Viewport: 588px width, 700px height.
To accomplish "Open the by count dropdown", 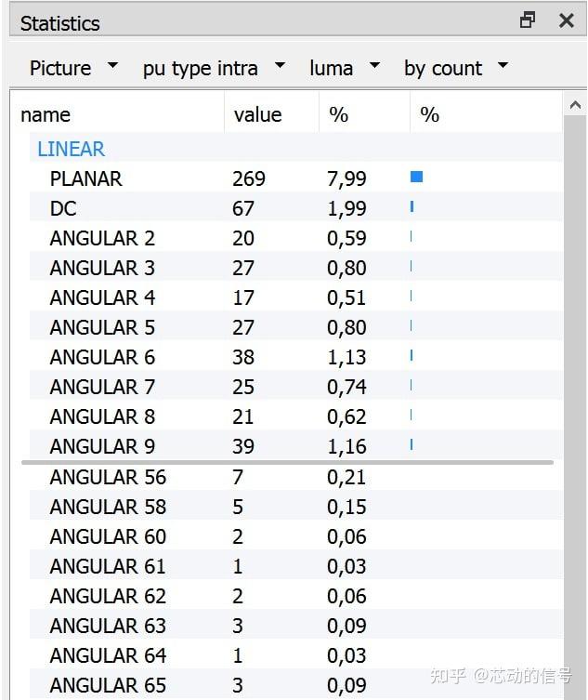I will pyautogui.click(x=455, y=68).
